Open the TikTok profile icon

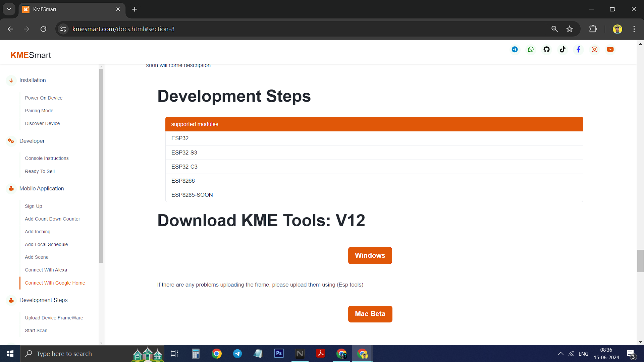[x=562, y=49]
